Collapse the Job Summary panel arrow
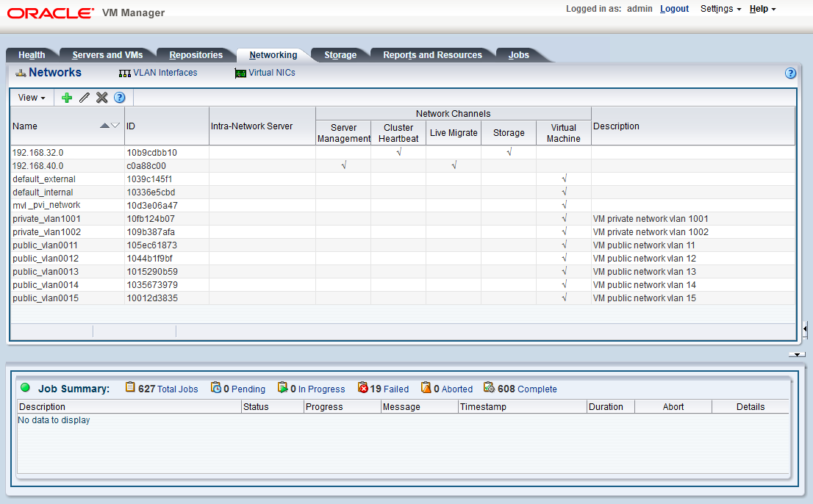813x504 pixels. (796, 353)
